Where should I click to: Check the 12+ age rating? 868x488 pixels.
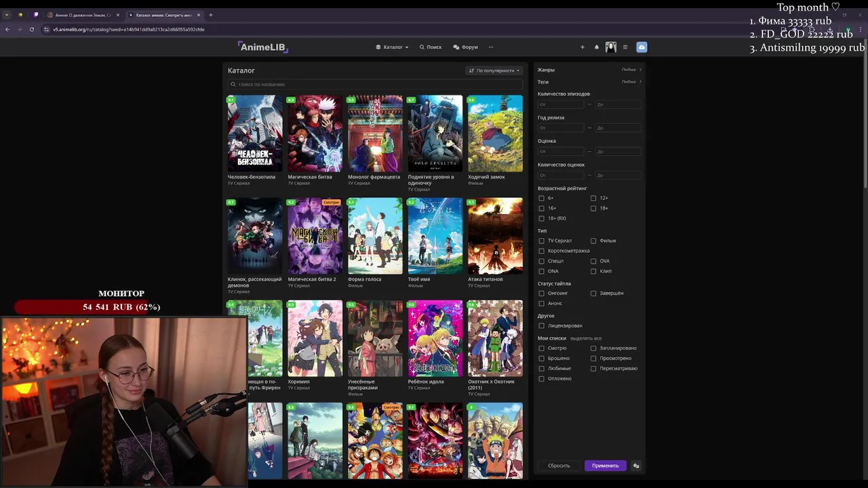coord(593,198)
